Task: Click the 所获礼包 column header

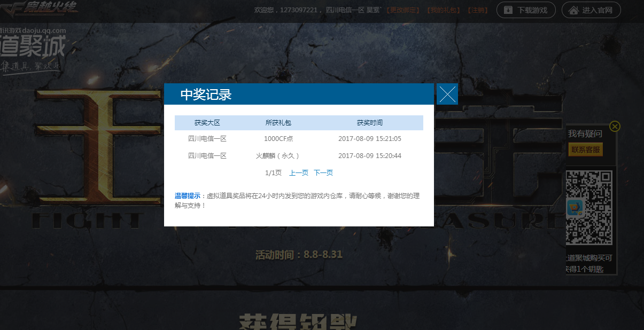Action: click(x=278, y=123)
